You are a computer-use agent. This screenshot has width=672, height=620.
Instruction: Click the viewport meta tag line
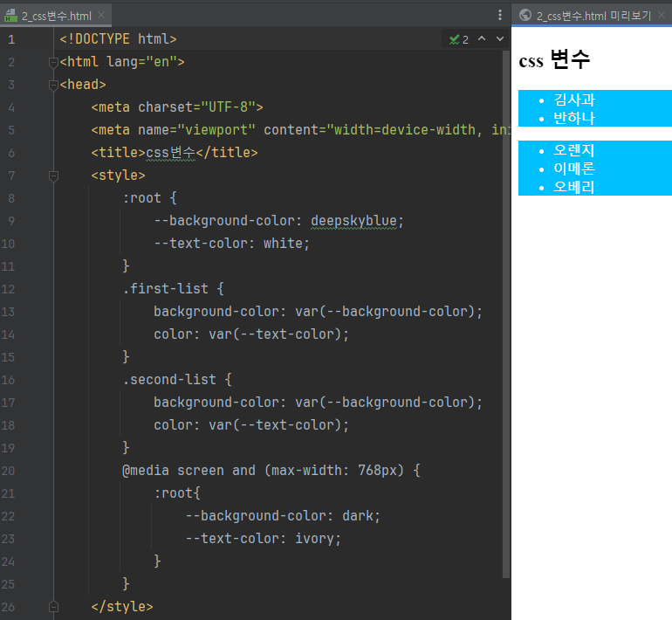point(300,130)
